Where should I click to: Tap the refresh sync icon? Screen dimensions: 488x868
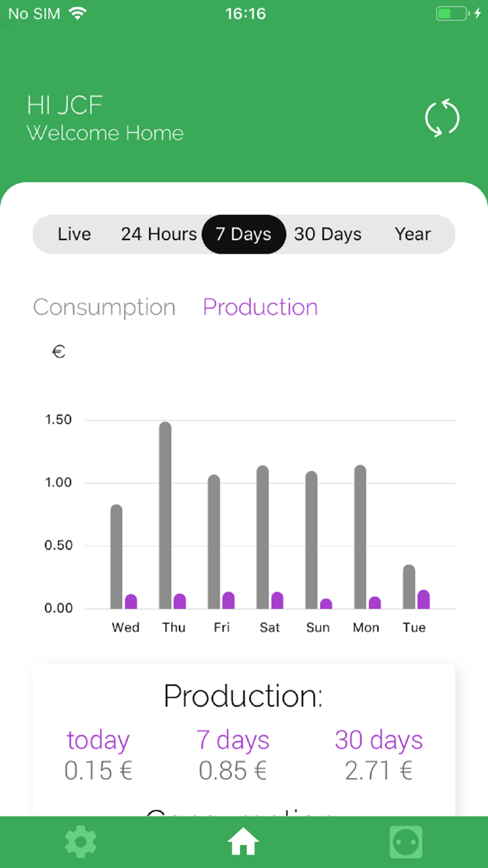[442, 117]
